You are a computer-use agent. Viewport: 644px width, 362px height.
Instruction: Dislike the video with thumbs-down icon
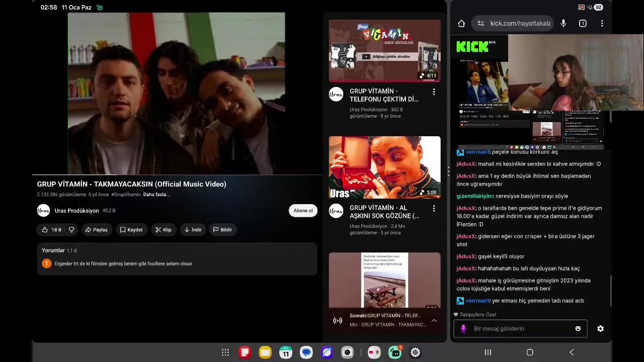pyautogui.click(x=71, y=230)
